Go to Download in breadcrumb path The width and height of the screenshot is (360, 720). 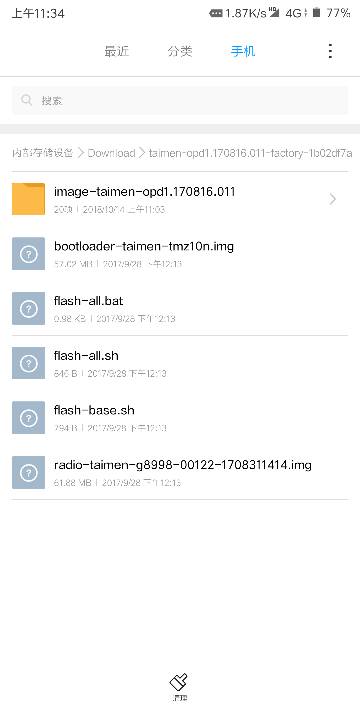[111, 153]
